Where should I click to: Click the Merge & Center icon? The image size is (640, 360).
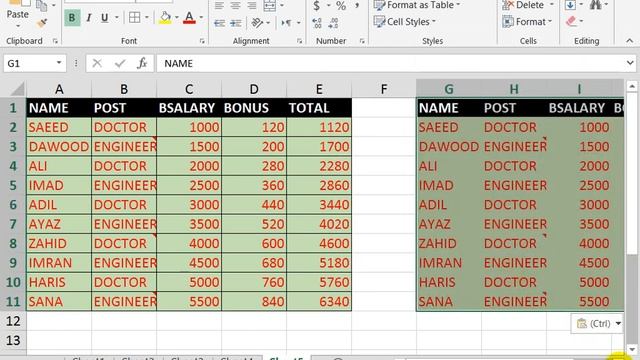269,5
